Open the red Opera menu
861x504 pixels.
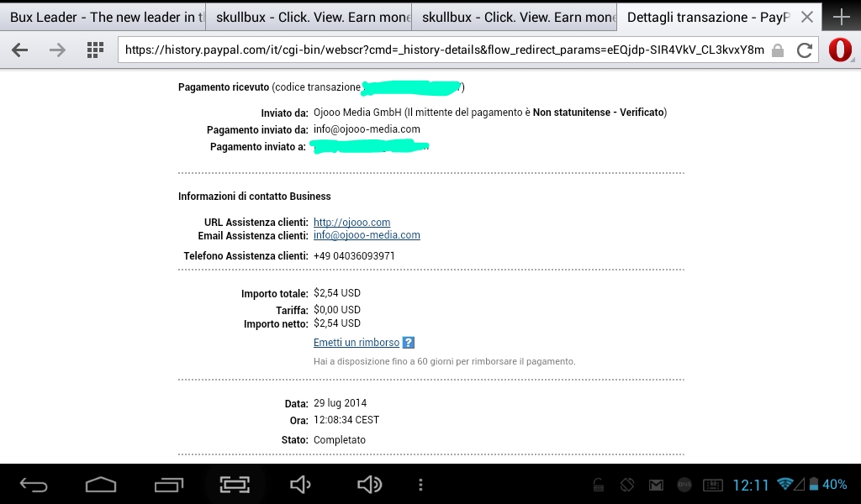[840, 50]
